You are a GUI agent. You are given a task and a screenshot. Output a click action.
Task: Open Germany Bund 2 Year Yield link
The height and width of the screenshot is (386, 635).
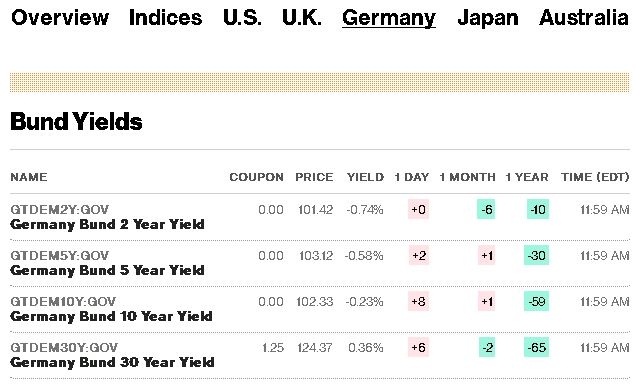pos(107,224)
